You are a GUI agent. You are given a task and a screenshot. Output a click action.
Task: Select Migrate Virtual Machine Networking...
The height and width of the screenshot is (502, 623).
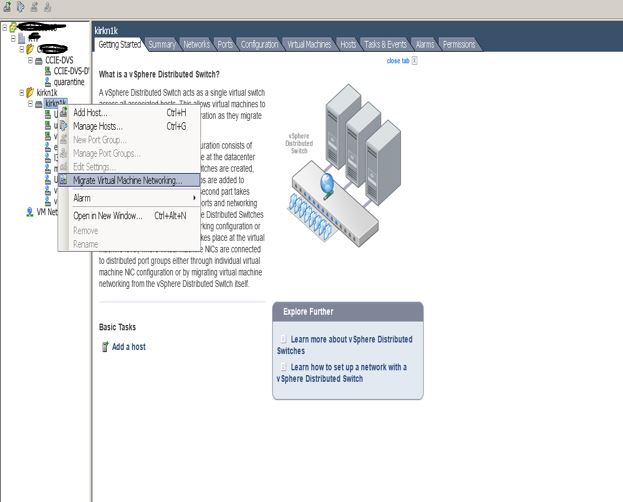129,180
